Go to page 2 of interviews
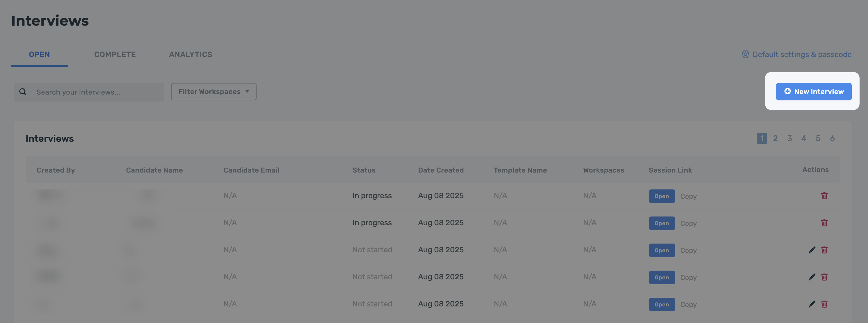The width and height of the screenshot is (868, 323). pos(775,138)
